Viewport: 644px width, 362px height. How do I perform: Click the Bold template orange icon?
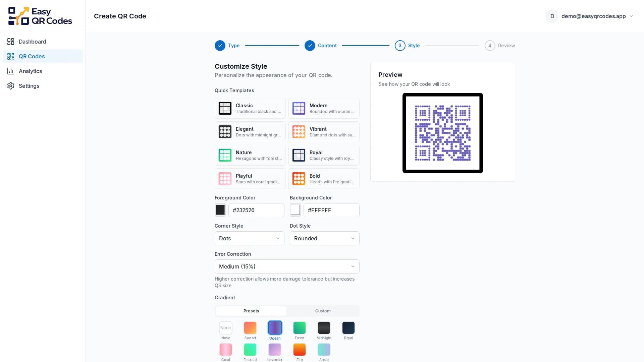[299, 179]
